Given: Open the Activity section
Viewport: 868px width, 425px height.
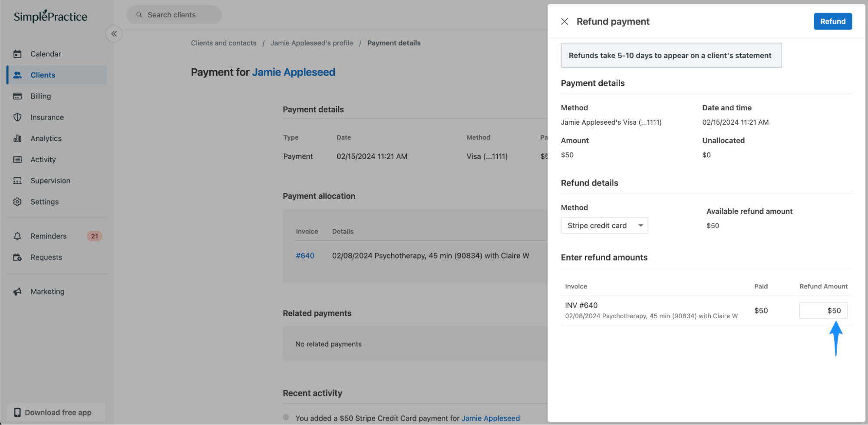Looking at the screenshot, I should (x=43, y=159).
